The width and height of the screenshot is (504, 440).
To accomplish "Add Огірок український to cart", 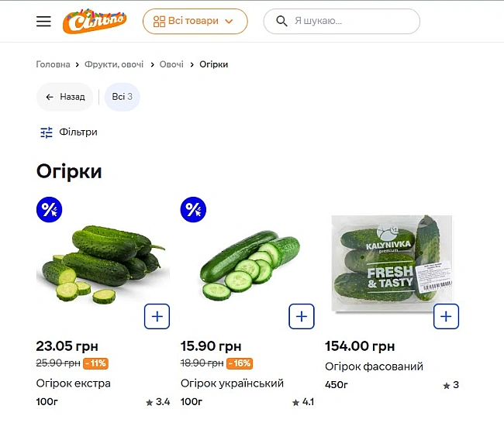I will pyautogui.click(x=302, y=316).
